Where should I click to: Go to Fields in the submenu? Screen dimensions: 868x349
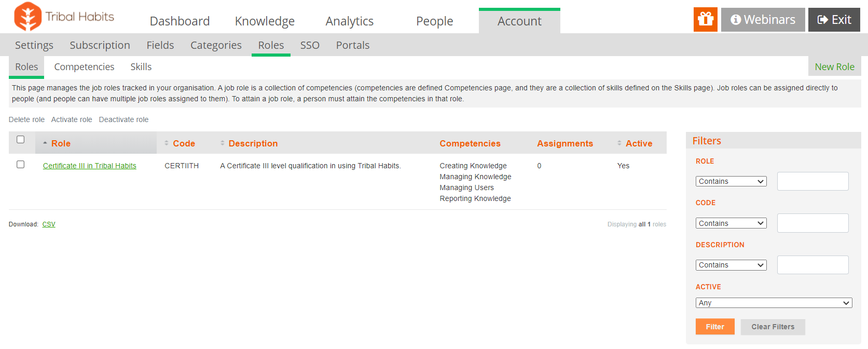point(160,45)
